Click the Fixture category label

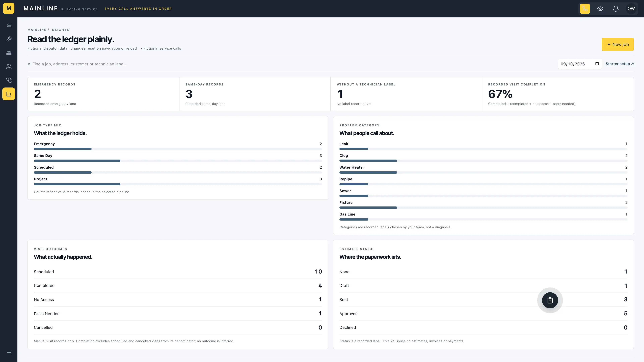point(346,202)
